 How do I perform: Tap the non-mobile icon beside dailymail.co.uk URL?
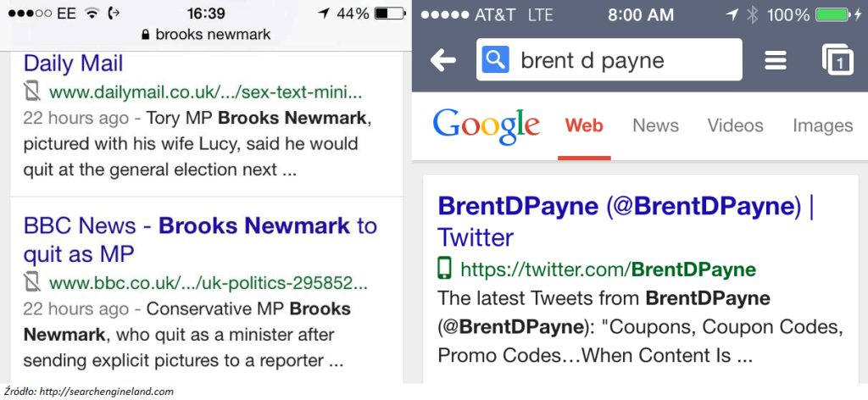coord(31,92)
